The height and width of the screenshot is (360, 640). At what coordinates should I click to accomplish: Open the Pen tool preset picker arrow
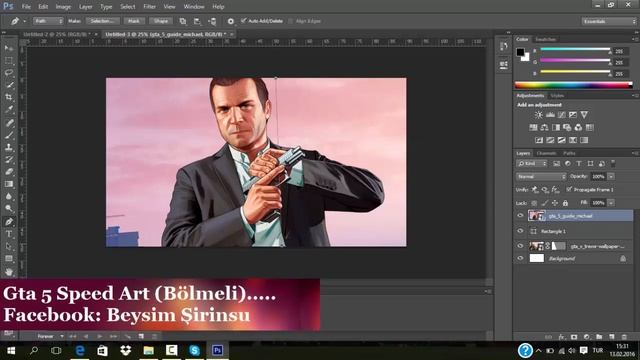(24, 21)
